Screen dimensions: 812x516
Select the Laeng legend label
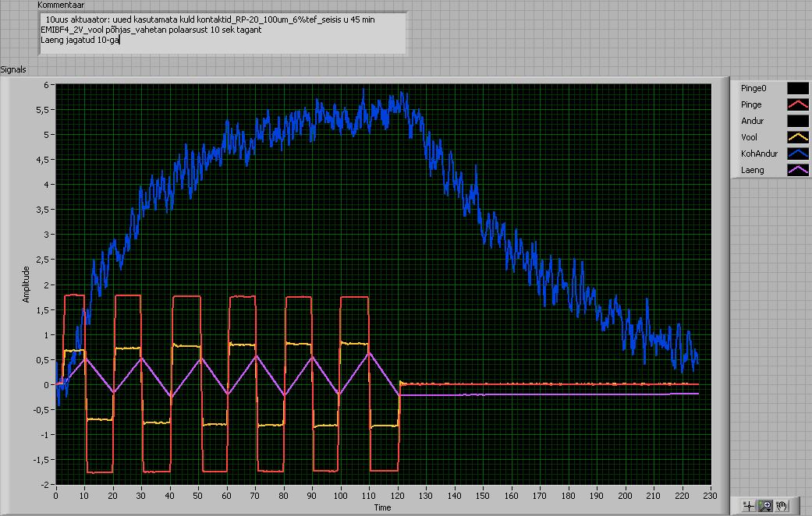click(753, 170)
